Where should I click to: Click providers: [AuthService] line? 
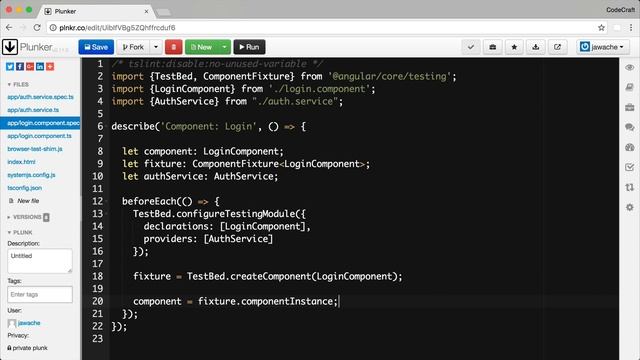point(208,239)
